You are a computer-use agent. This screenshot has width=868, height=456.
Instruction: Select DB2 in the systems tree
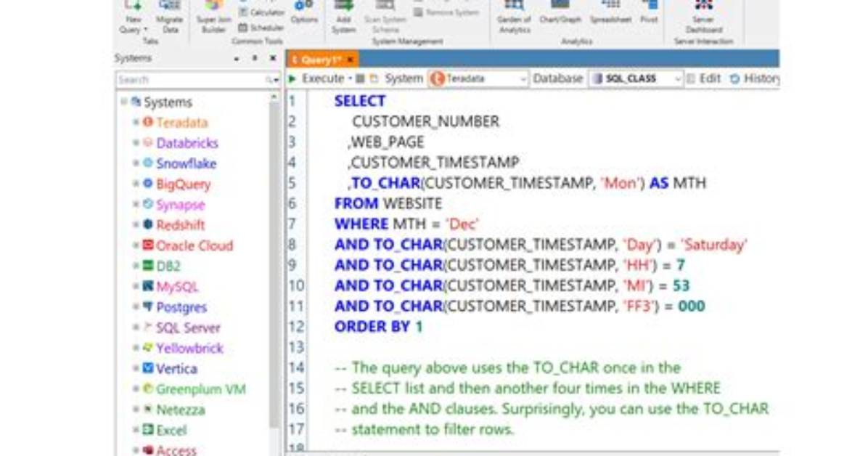pos(168,266)
